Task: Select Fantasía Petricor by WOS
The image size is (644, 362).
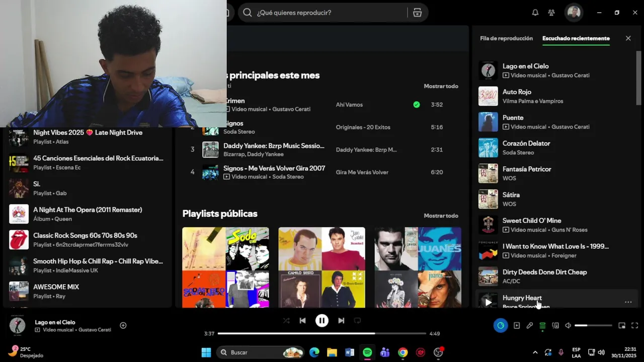Action: click(556, 173)
